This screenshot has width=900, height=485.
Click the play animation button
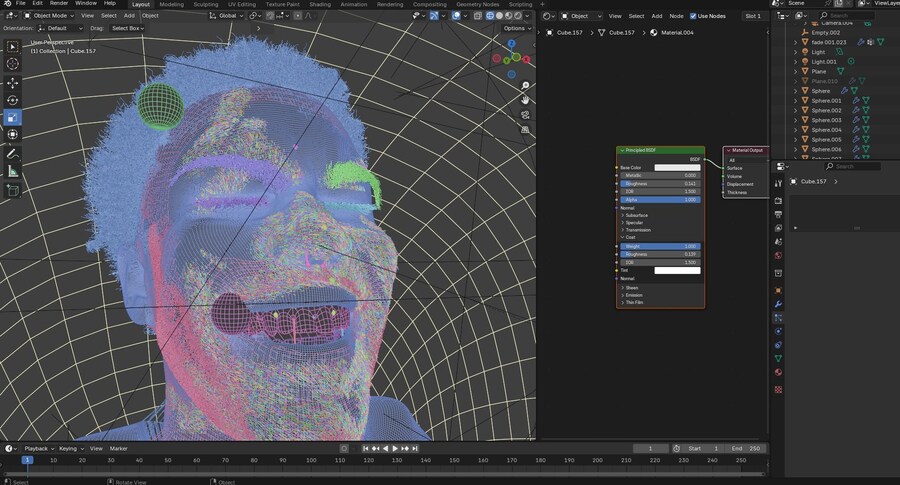(x=395, y=448)
